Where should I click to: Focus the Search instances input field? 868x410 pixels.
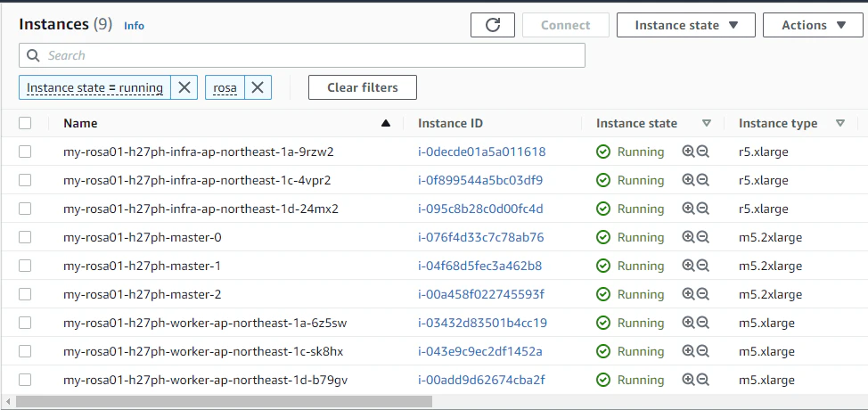(x=302, y=55)
